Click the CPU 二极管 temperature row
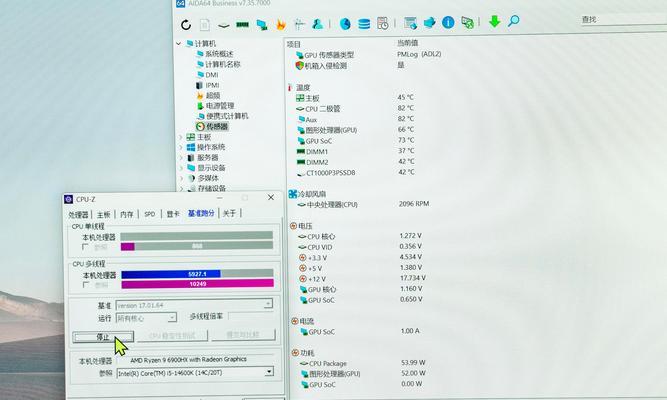Viewport: 667px width, 400px height. pos(355,109)
